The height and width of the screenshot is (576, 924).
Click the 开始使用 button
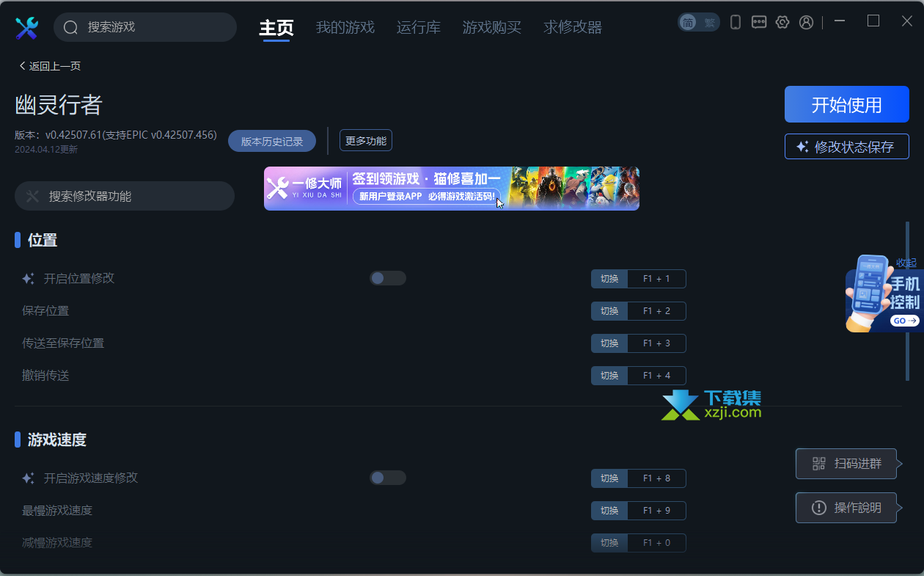pos(847,104)
